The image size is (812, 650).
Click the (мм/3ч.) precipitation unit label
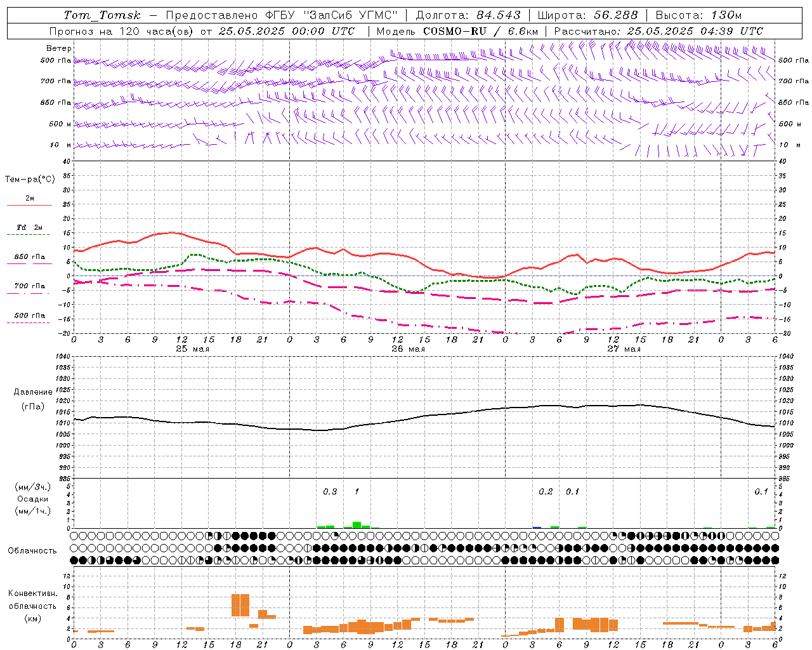[32, 487]
